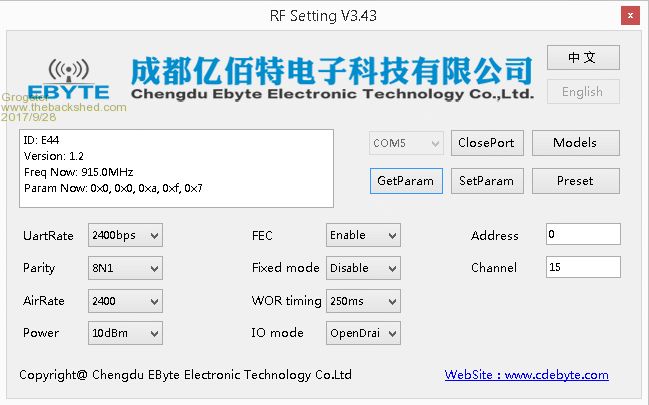Switch language to Chinese (中文)
Screen dimensions: 649x405
tap(583, 58)
